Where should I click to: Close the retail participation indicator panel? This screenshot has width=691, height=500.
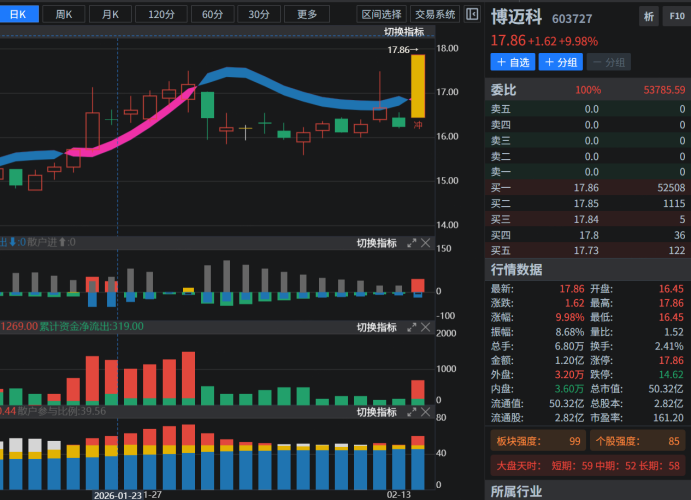[x=425, y=412]
